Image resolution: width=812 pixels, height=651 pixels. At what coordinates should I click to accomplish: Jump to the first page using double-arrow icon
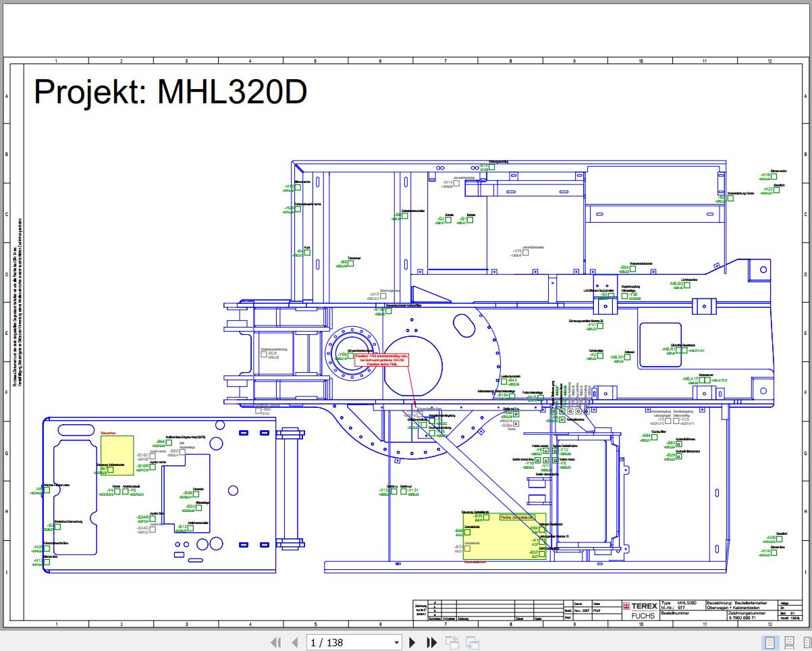[275, 642]
